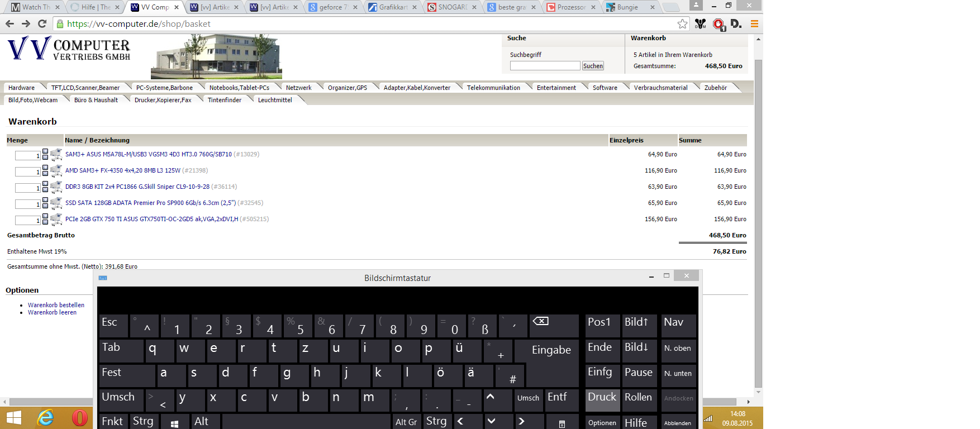Image resolution: width=980 pixels, height=429 pixels.
Task: Toggle the left Strg key
Action: click(x=144, y=421)
